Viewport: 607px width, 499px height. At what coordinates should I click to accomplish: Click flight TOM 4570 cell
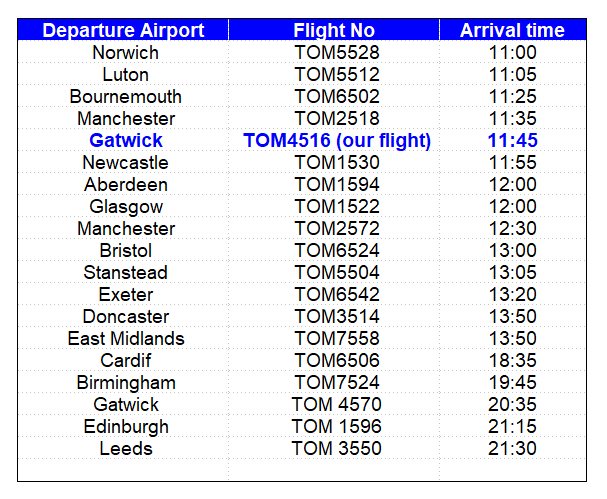pos(334,405)
